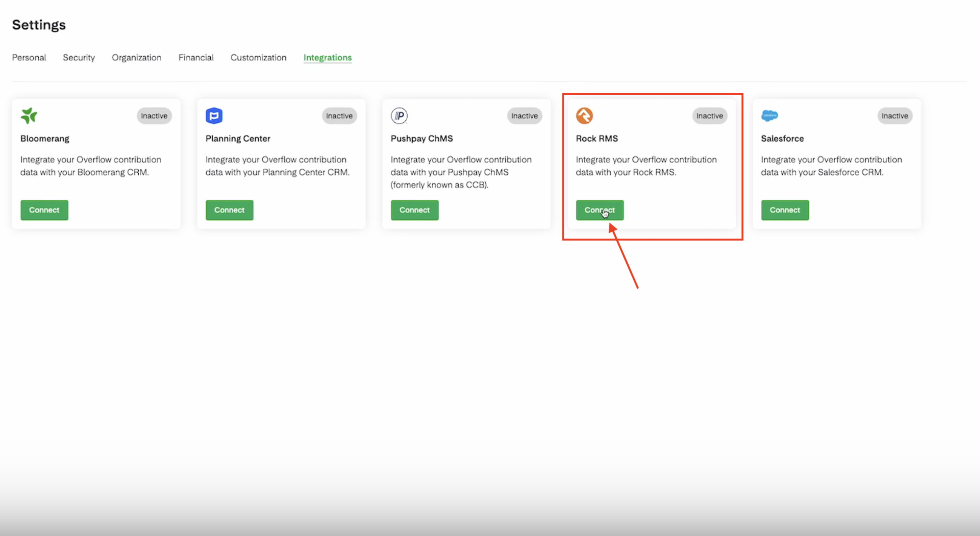Viewport: 980px width, 536px height.
Task: Connect the Rock RMS integration
Action: [x=600, y=210]
